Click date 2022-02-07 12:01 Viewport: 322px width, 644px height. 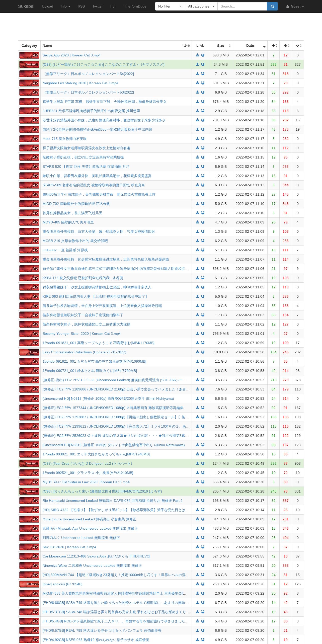click(250, 55)
